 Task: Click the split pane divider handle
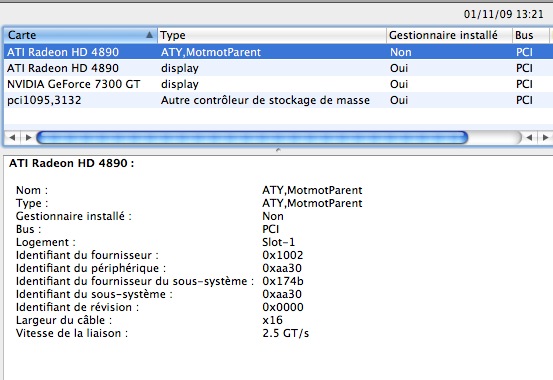point(278,150)
